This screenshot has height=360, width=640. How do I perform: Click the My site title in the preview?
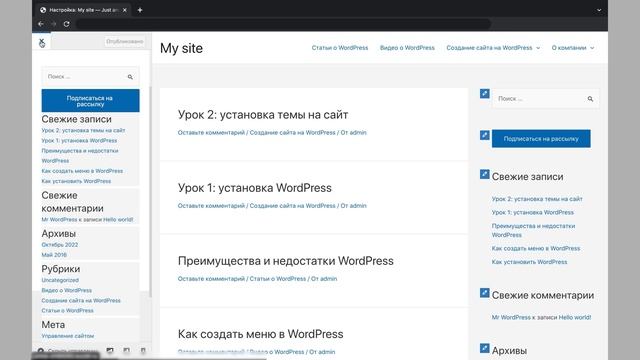[181, 48]
